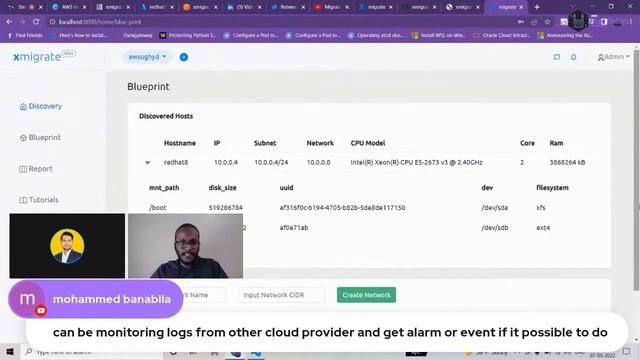Click the browser back arrow
The width and height of the screenshot is (640, 360).
(9, 22)
